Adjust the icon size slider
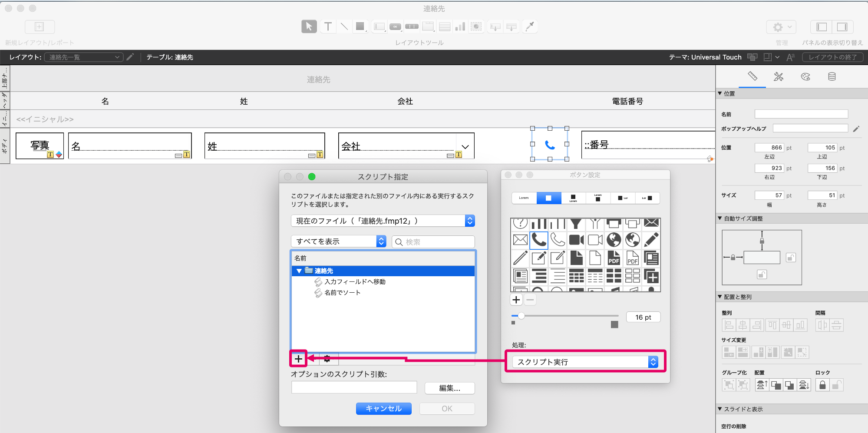The width and height of the screenshot is (868, 433). [521, 316]
